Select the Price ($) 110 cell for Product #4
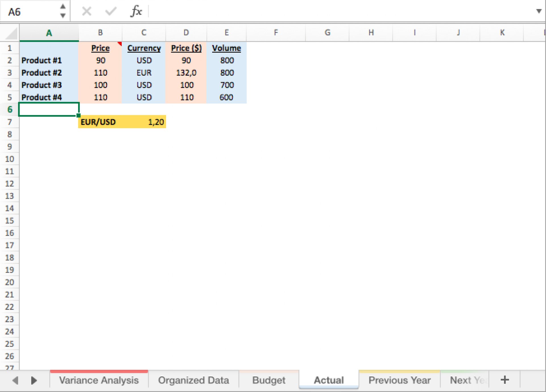Viewport: 546px width, 392px height. [186, 97]
